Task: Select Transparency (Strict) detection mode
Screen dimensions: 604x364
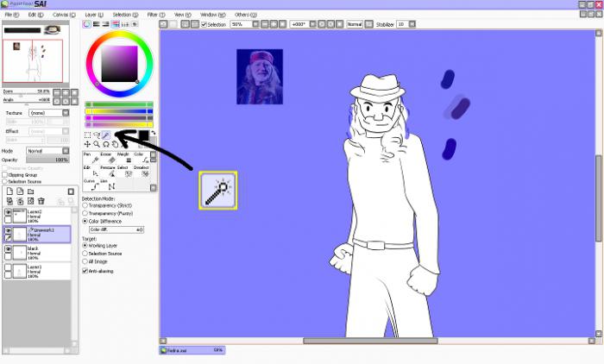Action: [85, 205]
